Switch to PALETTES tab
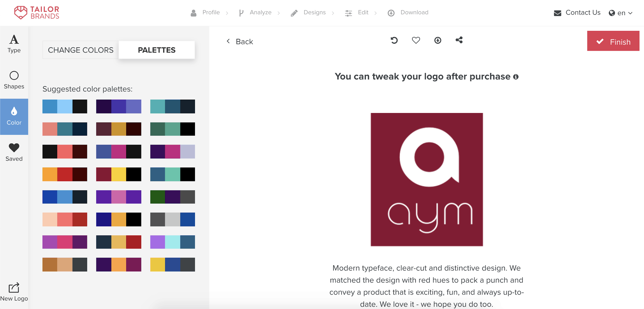The width and height of the screenshot is (644, 309). (x=156, y=50)
